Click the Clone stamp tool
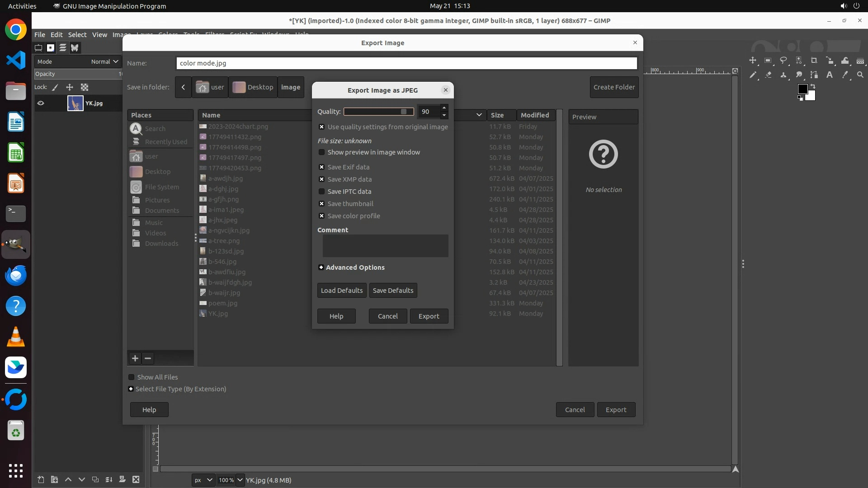The height and width of the screenshot is (488, 868). coord(783,75)
